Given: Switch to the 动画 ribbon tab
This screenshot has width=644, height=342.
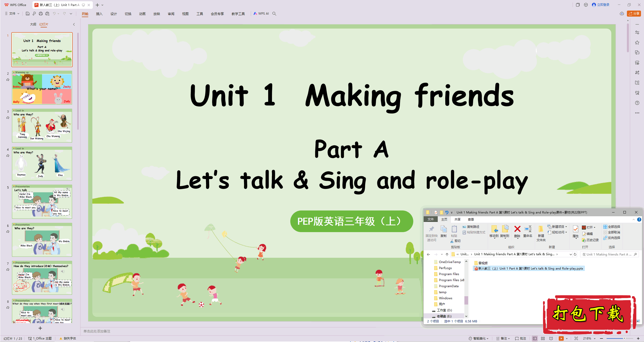Looking at the screenshot, I should [x=142, y=14].
